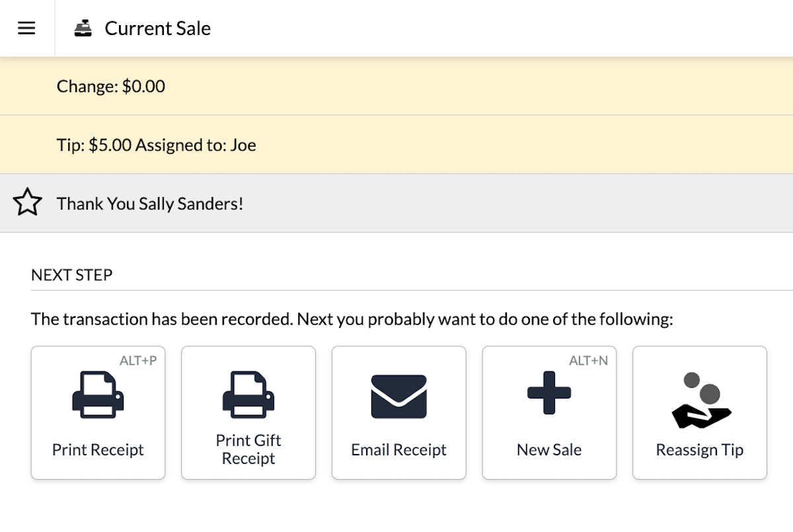Click the printer icon above Print Receipt

click(x=98, y=395)
